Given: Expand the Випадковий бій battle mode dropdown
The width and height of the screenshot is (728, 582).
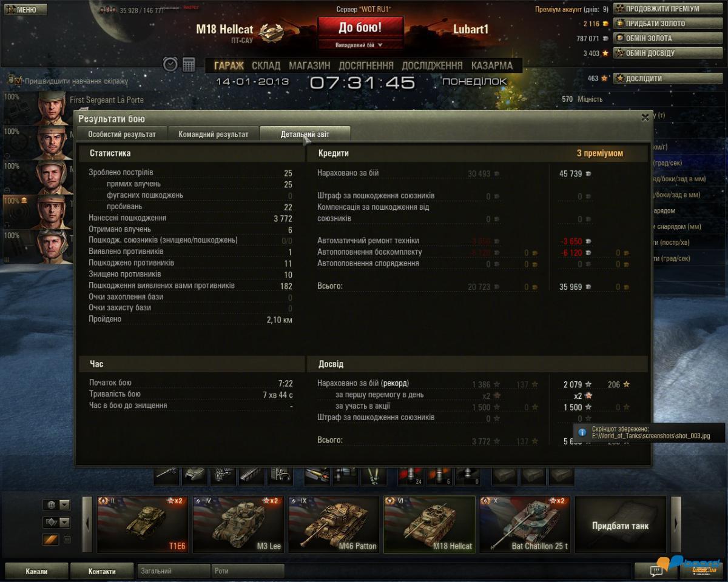Looking at the screenshot, I should [x=360, y=45].
